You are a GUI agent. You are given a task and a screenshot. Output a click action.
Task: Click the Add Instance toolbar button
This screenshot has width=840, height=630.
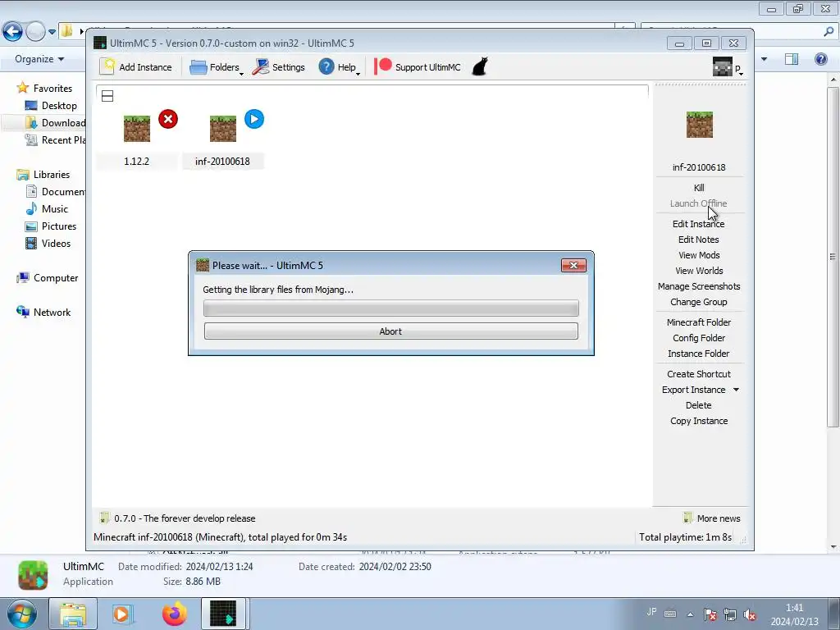point(136,67)
